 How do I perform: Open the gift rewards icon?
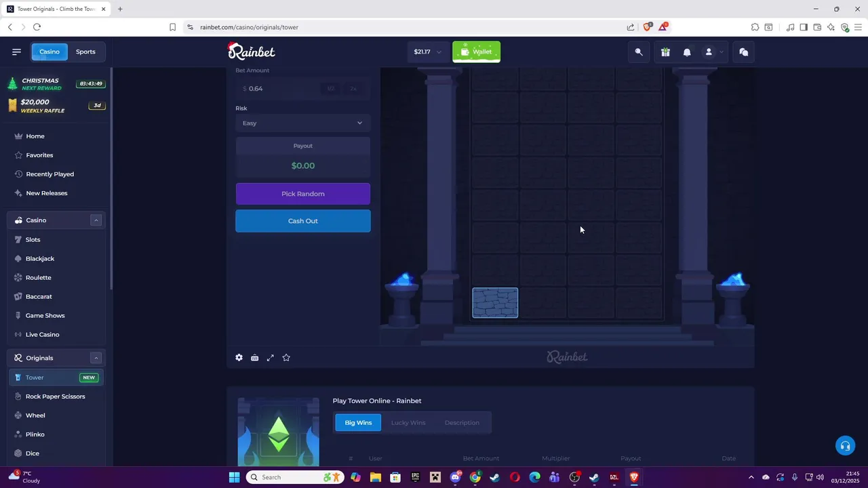[x=665, y=52]
